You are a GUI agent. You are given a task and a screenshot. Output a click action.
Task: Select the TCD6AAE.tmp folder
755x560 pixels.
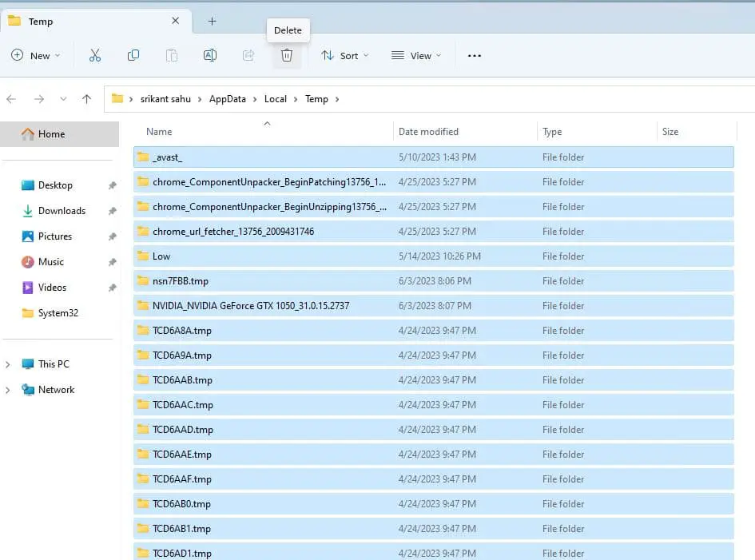tap(433, 455)
